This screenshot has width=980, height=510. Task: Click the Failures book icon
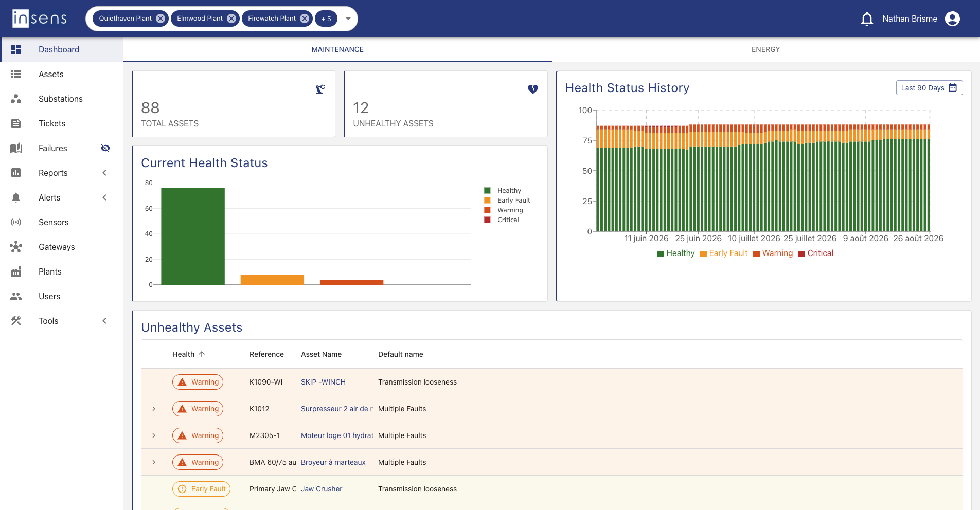tap(16, 148)
